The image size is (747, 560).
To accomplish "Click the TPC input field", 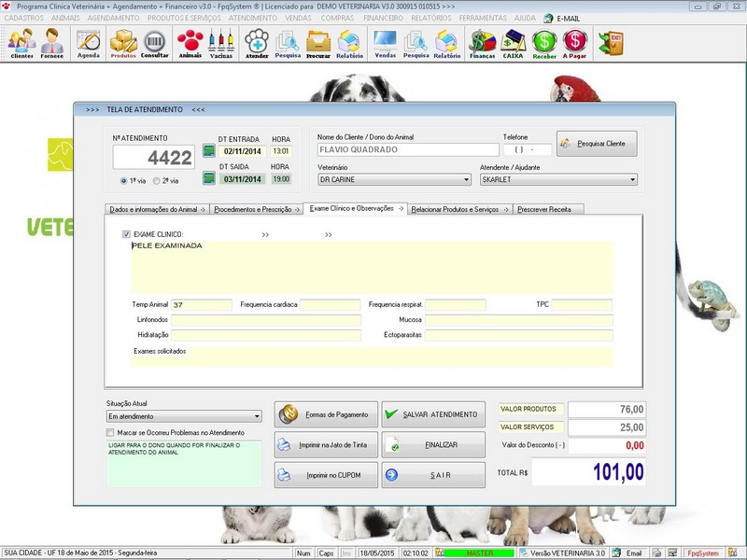I will (x=582, y=305).
